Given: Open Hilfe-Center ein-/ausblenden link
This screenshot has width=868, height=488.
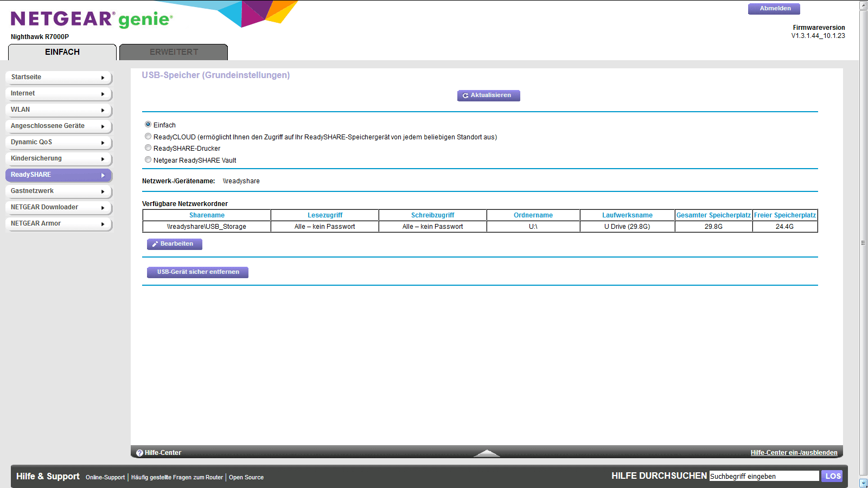Looking at the screenshot, I should [x=794, y=453].
